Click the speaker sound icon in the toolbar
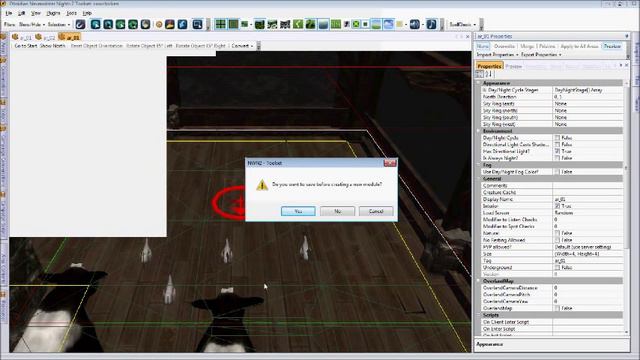The width and height of the screenshot is (640, 360). [x=414, y=24]
